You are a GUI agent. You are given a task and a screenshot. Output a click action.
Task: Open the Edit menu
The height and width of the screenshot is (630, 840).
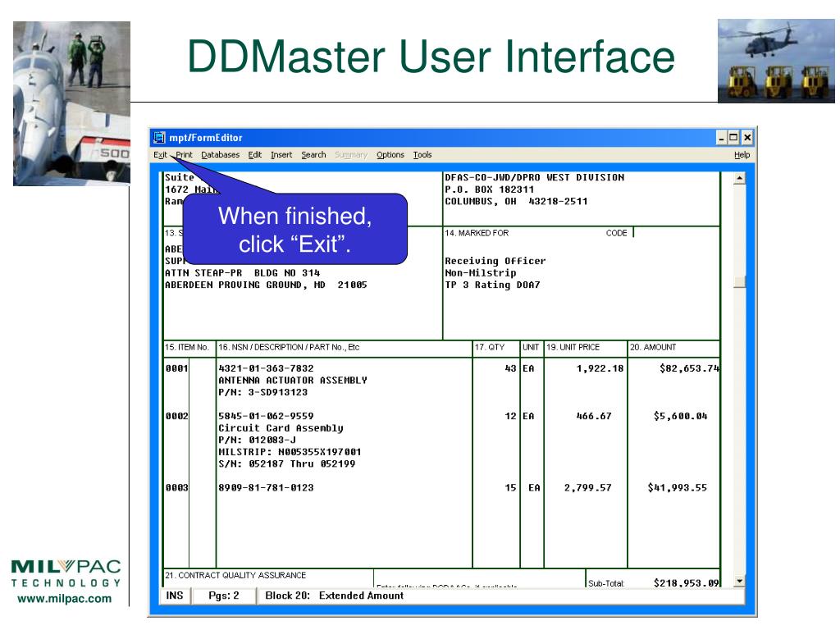point(254,155)
